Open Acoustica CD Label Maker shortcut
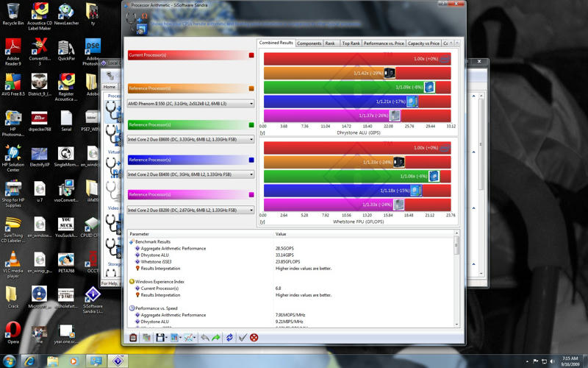 click(x=40, y=16)
